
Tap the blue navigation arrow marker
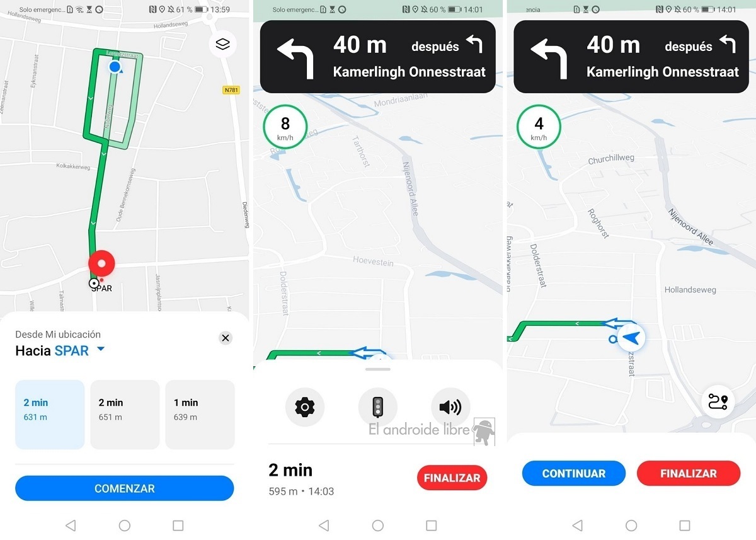[632, 338]
